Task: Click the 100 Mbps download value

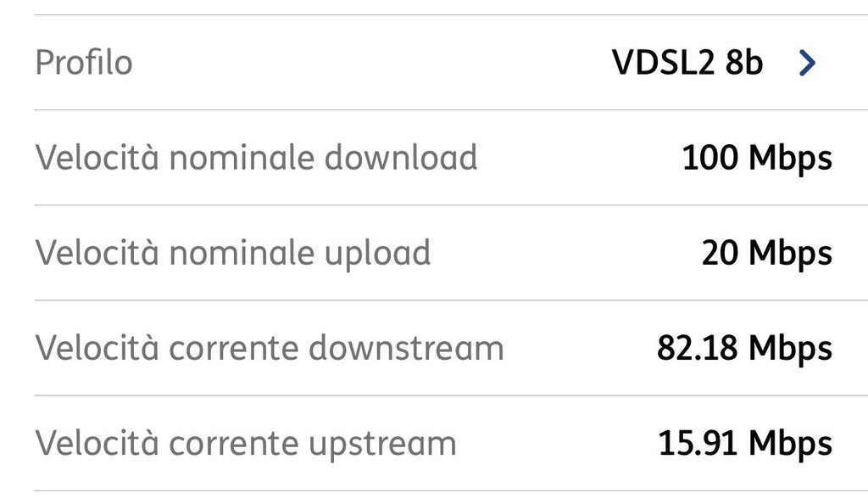Action: point(757,158)
